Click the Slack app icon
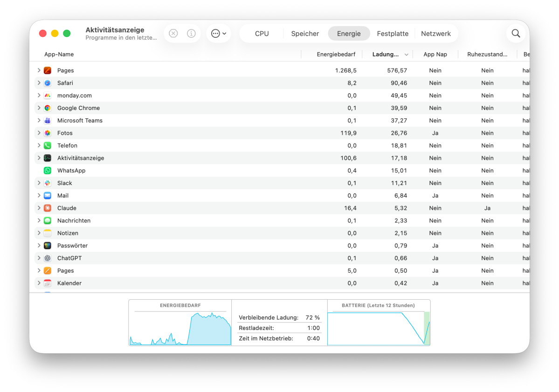 [48, 183]
